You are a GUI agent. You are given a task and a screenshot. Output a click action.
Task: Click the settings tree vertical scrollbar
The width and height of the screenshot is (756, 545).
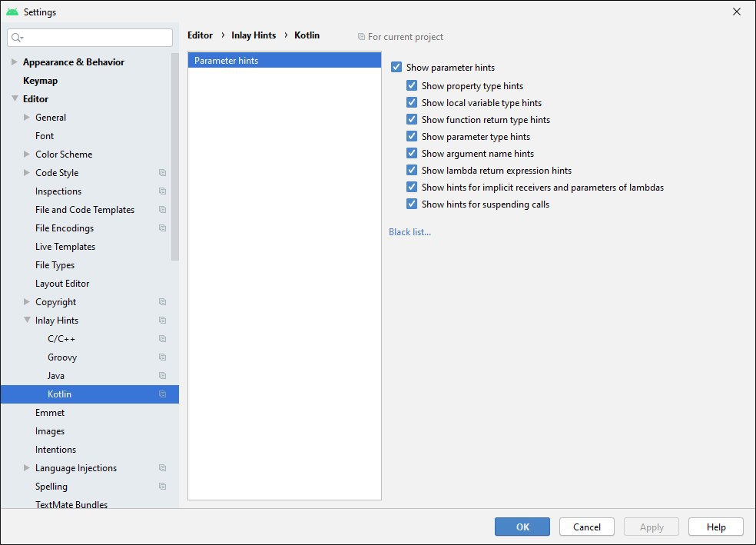(175, 157)
